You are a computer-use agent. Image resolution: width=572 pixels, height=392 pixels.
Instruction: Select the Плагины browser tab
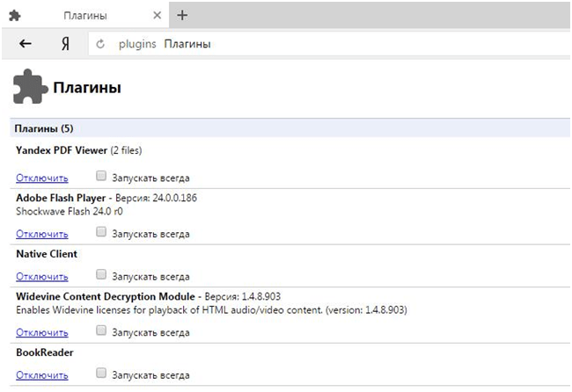(x=85, y=15)
